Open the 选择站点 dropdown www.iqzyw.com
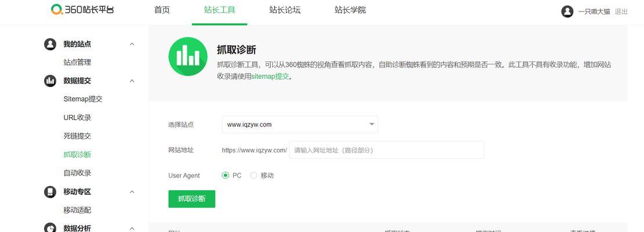This screenshot has width=644, height=232. coord(300,125)
